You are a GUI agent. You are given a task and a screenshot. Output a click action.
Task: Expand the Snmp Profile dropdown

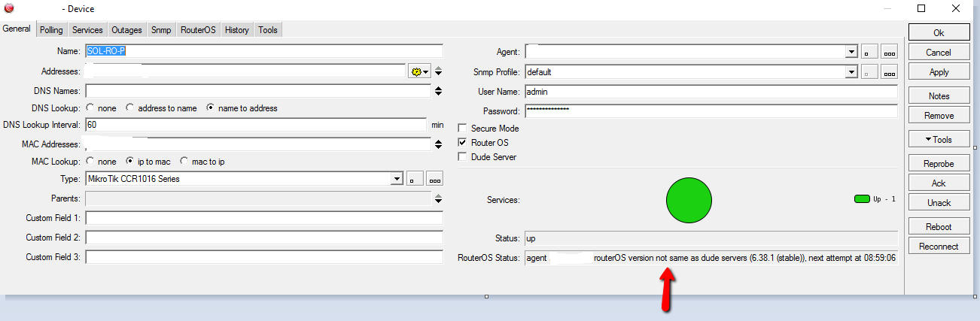coord(851,73)
